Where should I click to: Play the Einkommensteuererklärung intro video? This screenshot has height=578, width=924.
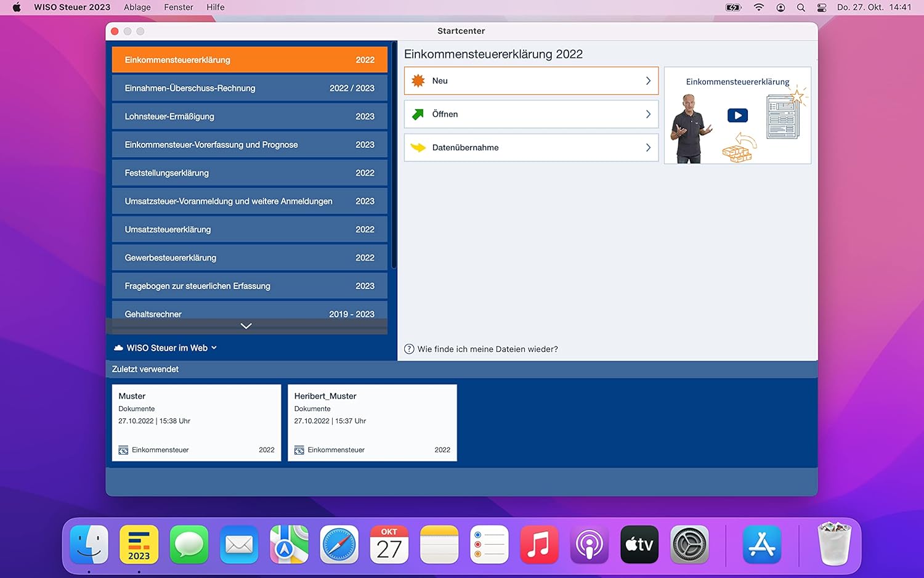pos(737,115)
